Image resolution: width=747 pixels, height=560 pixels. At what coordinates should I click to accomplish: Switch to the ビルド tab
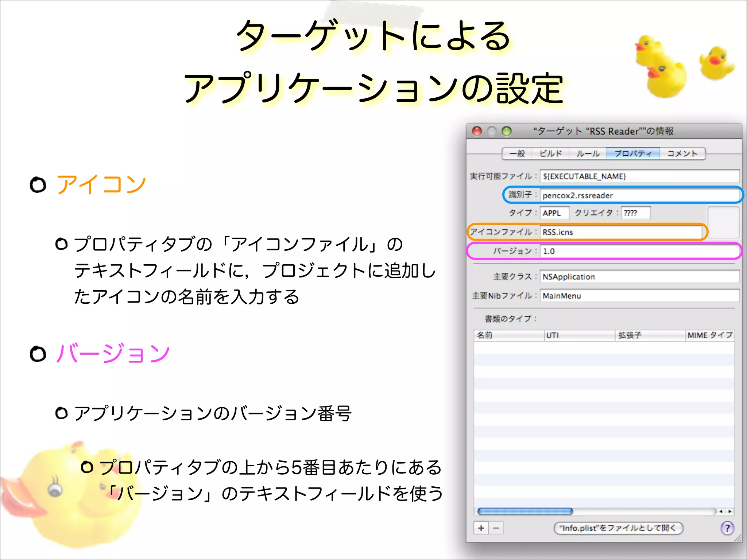550,153
